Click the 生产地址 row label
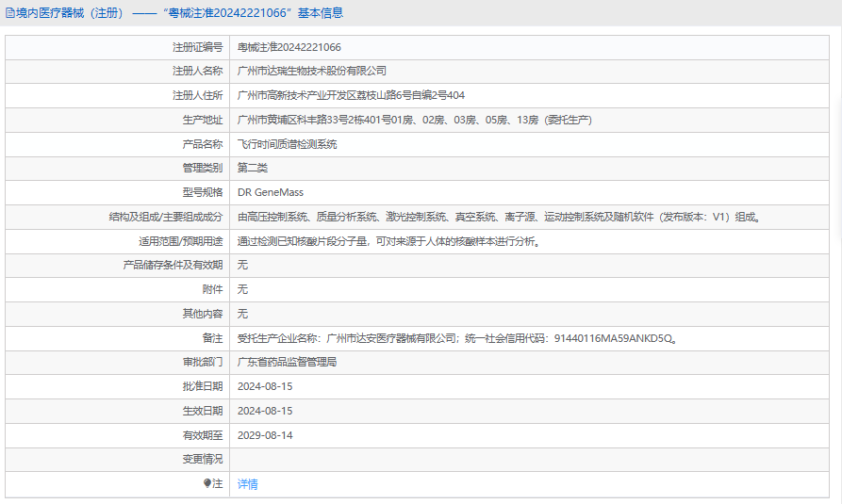The height and width of the screenshot is (504, 842). click(203, 120)
